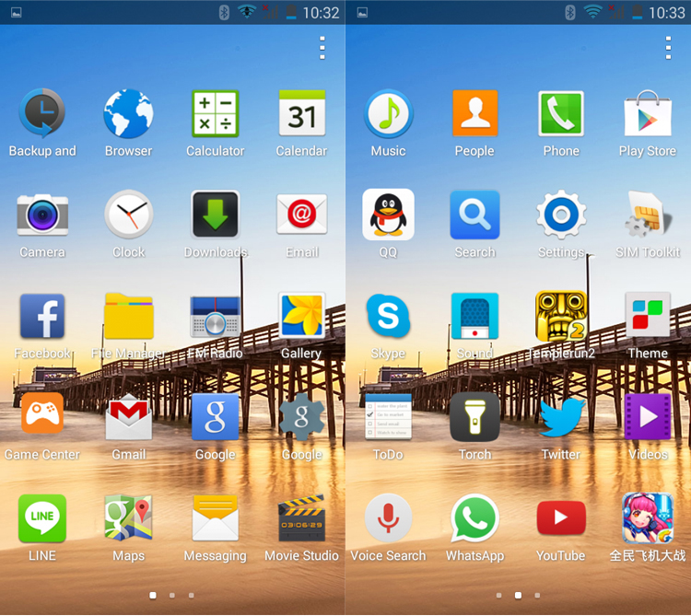Start Voice Search with the microphone icon

388,519
